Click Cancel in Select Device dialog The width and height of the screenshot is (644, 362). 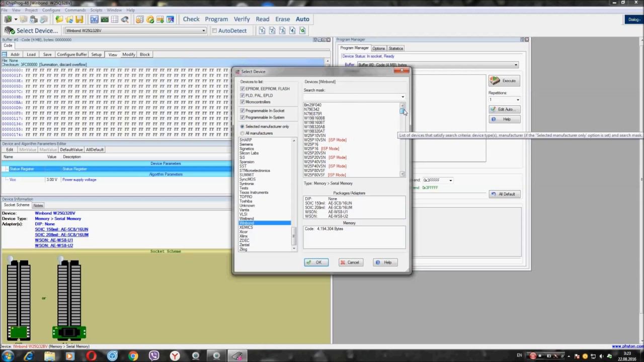(x=350, y=262)
